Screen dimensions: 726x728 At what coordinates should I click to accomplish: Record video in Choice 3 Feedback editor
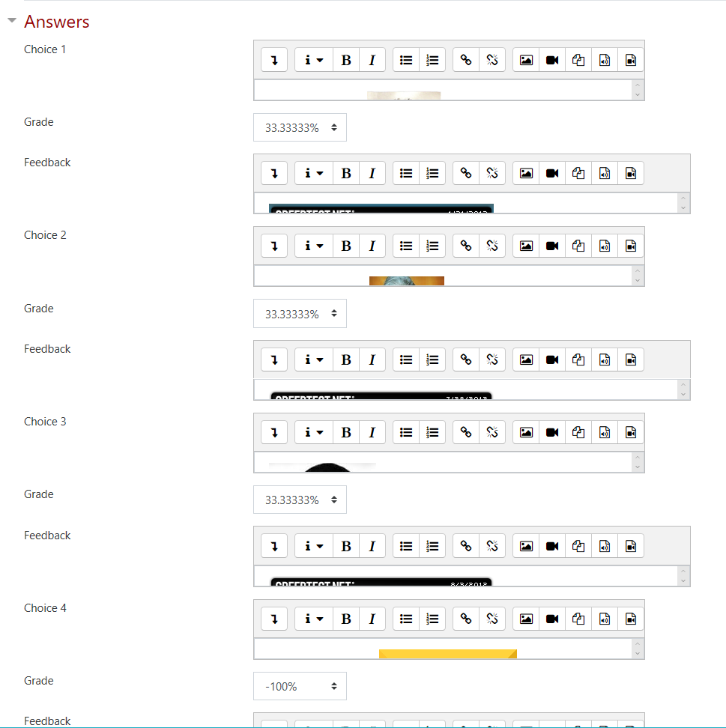tap(631, 546)
